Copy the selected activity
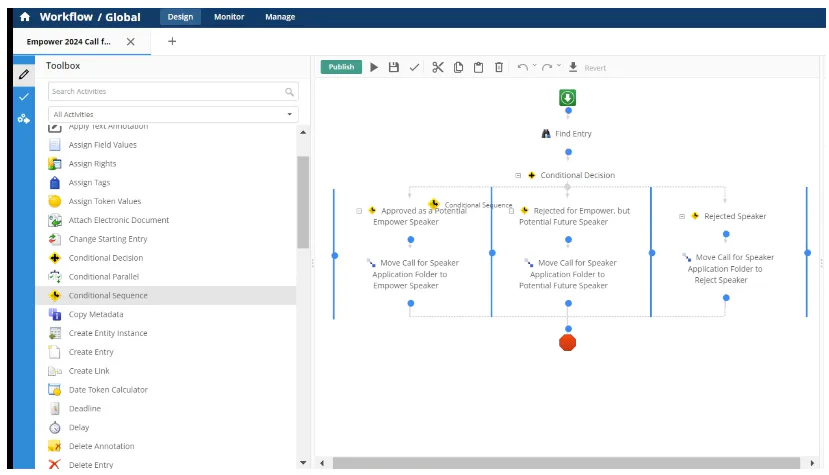 458,67
